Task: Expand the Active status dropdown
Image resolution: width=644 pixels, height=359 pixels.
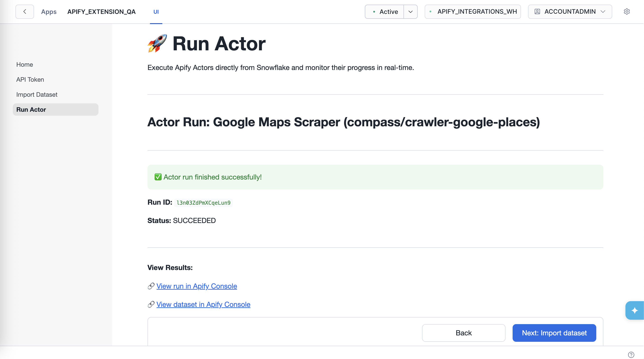Action: (410, 11)
